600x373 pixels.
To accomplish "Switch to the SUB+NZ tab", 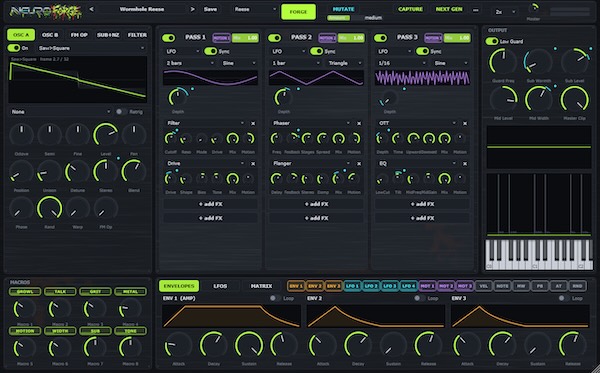I will tap(108, 35).
